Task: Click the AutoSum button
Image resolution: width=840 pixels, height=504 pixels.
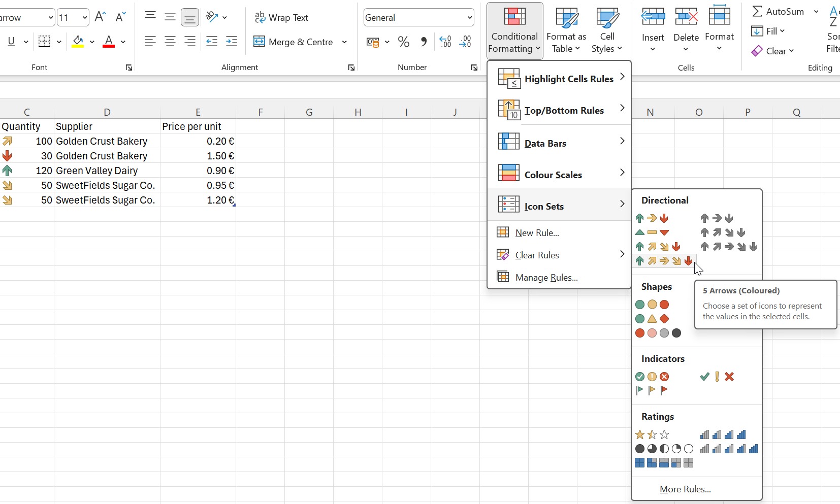Action: [x=779, y=11]
